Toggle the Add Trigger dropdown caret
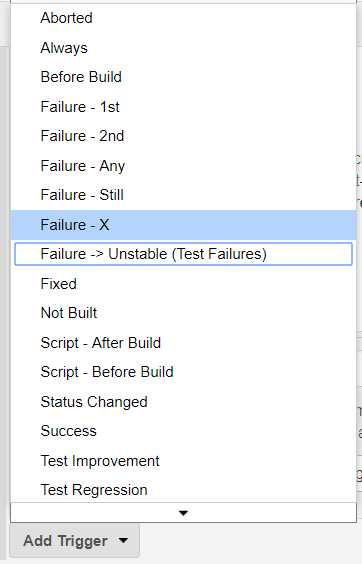 123,540
